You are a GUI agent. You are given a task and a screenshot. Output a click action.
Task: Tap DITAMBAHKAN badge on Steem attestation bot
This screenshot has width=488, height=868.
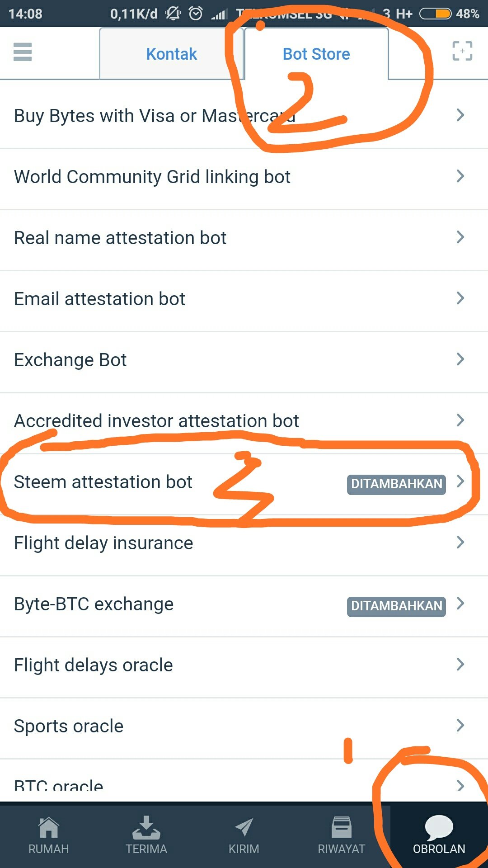click(x=396, y=484)
